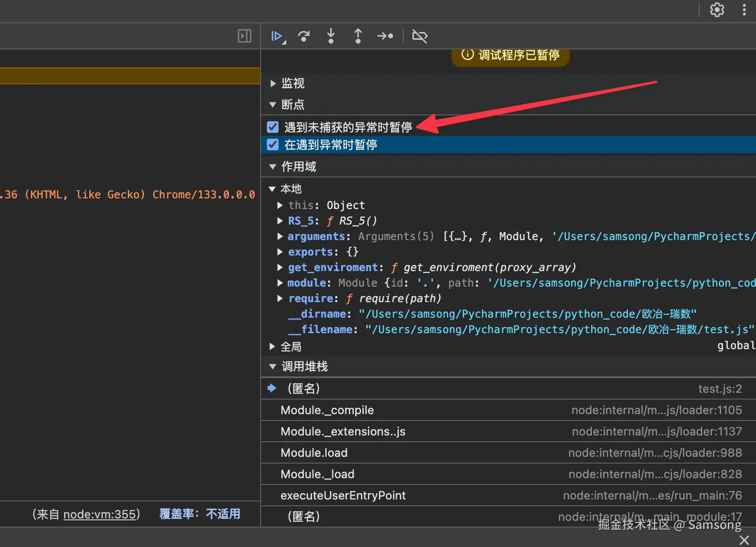Click the Chrome/133.0.0.0 code text
Screen dimensions: 756x547
(204, 194)
